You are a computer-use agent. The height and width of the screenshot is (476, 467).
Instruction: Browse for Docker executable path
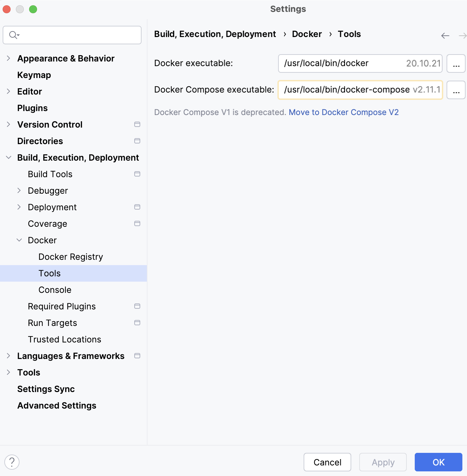[456, 63]
